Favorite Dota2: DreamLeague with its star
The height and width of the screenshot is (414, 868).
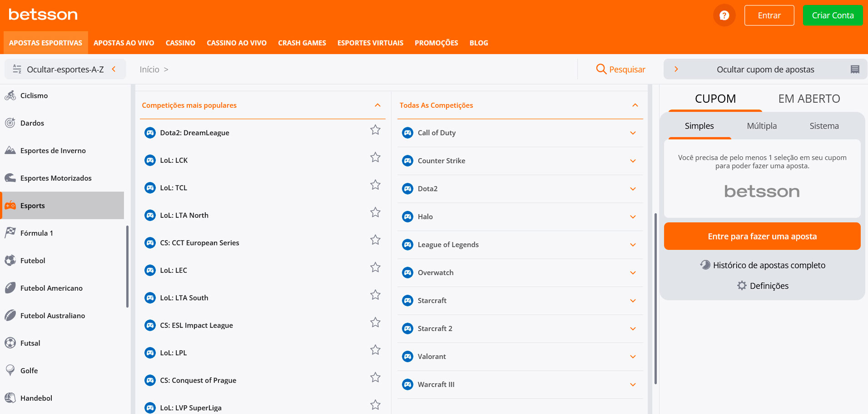pos(375,130)
